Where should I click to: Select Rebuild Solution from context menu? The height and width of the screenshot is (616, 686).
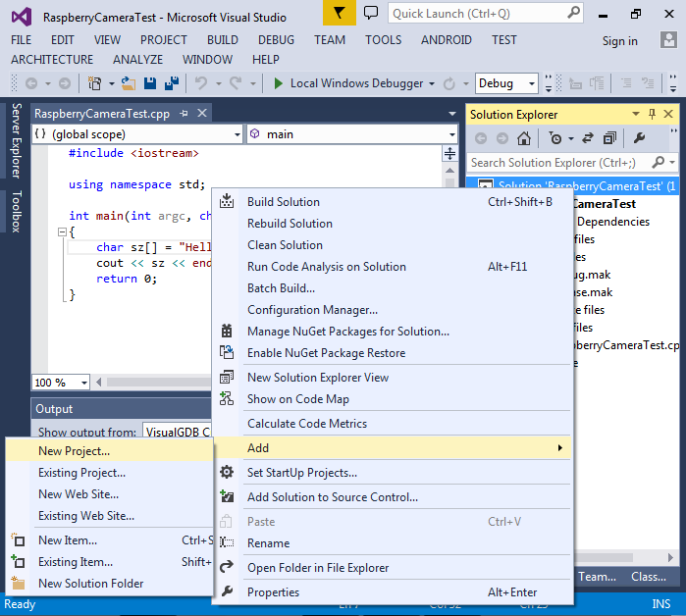(x=393, y=224)
